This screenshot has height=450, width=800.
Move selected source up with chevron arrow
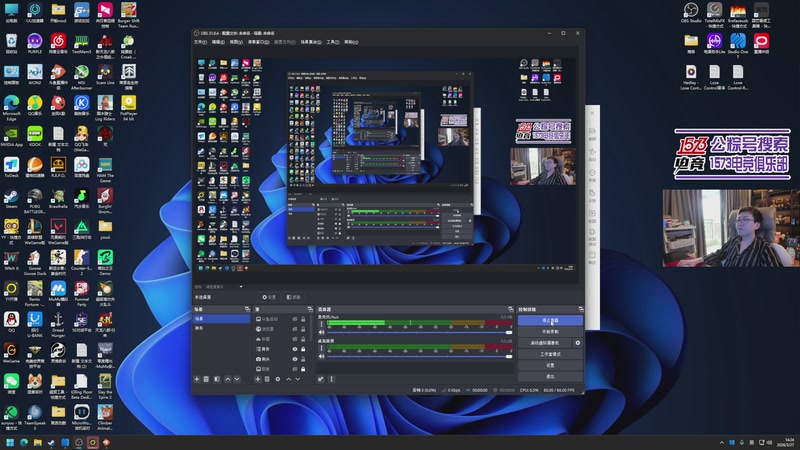(288, 379)
